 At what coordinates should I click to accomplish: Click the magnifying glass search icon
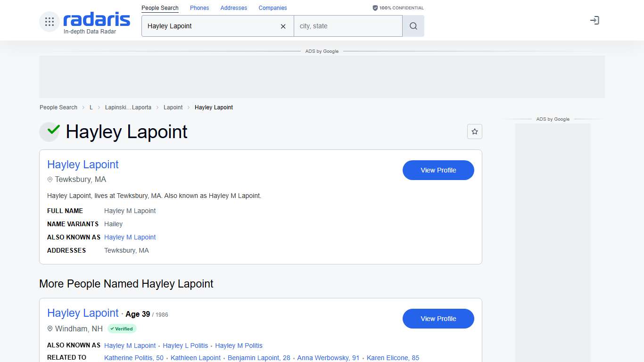pyautogui.click(x=413, y=26)
